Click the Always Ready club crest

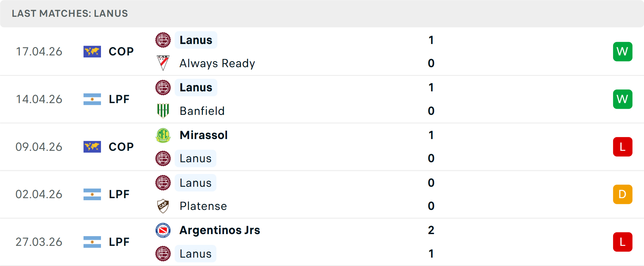[163, 63]
